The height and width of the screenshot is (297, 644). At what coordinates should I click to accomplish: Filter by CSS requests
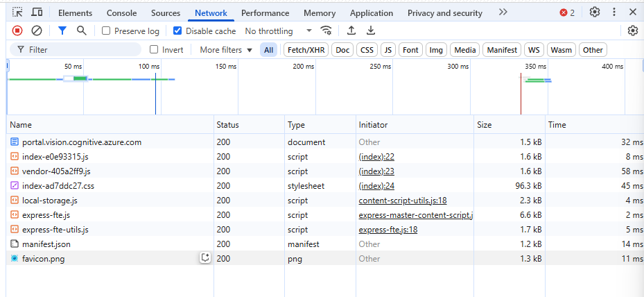(x=367, y=50)
